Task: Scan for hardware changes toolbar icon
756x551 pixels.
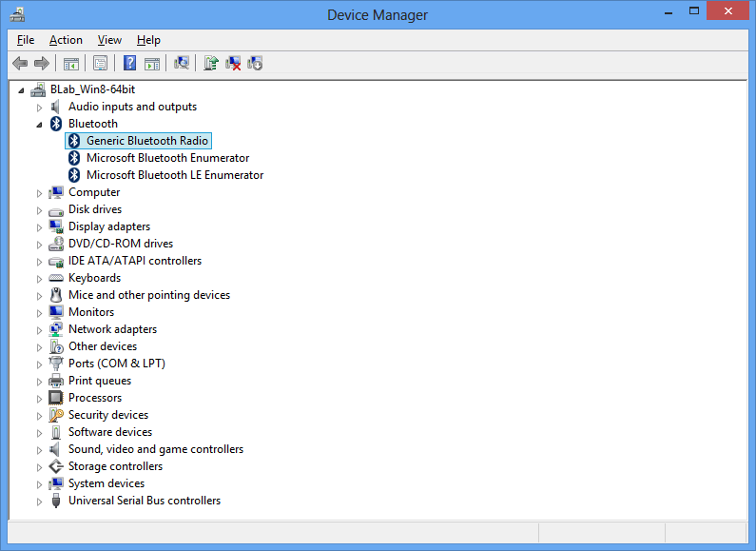Action: coord(182,63)
